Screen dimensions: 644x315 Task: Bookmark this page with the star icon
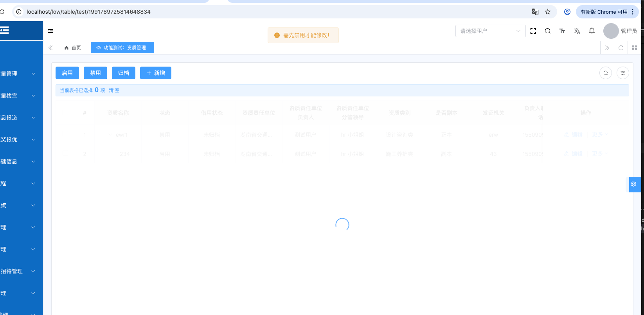click(548, 12)
